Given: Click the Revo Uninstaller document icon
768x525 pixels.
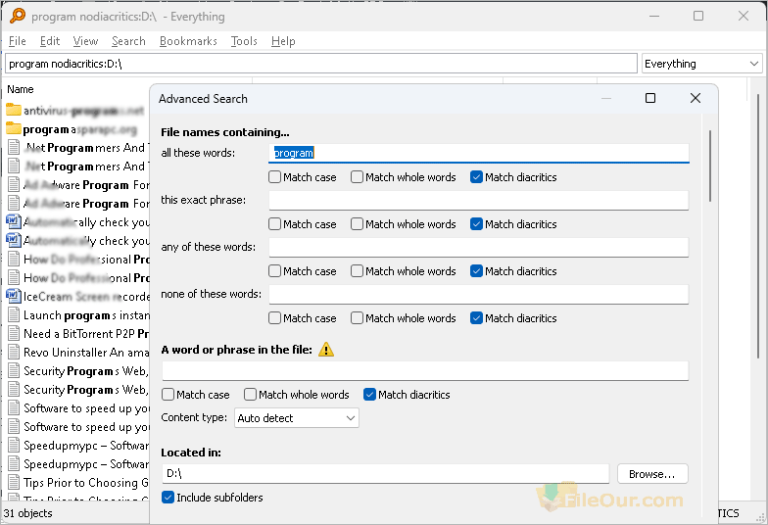Looking at the screenshot, I should pos(14,352).
